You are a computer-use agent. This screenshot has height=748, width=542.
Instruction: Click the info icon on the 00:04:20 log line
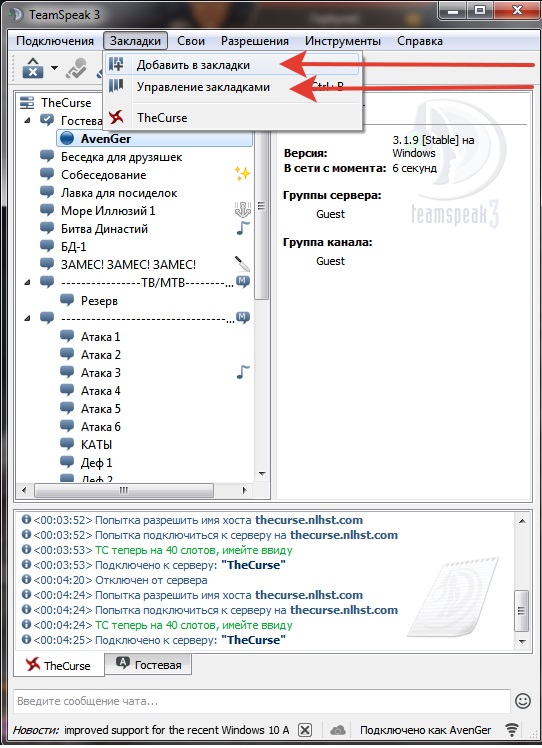tap(26, 580)
